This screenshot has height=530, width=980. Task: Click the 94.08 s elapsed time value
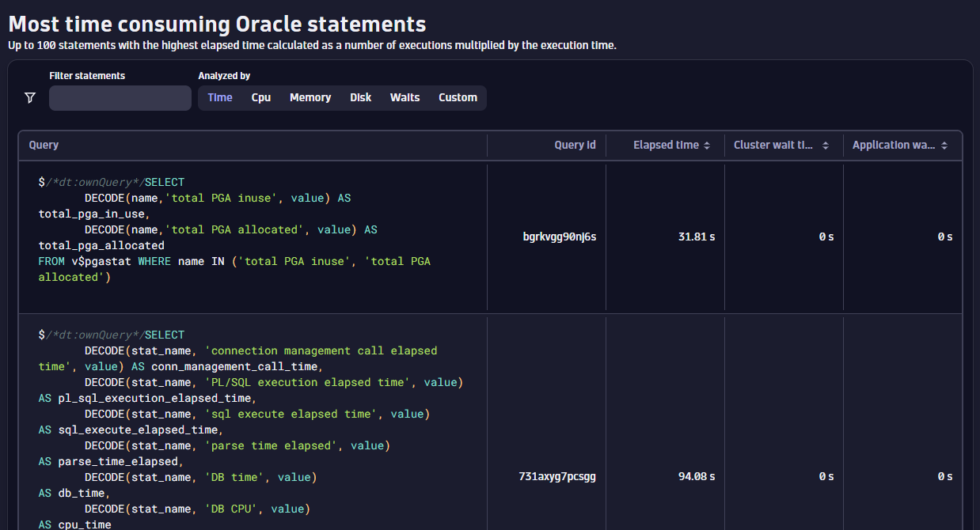click(696, 476)
